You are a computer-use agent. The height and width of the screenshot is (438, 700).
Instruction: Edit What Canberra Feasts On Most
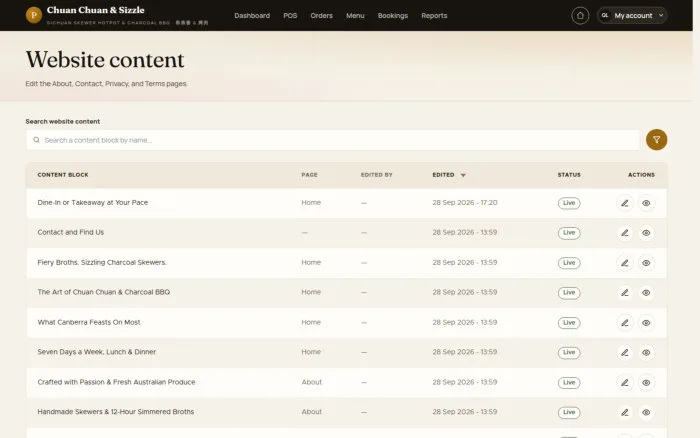tap(625, 323)
